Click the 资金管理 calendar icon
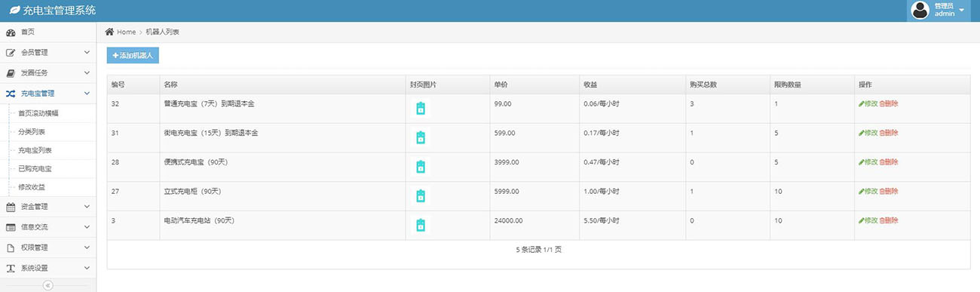The image size is (980, 292). [11, 207]
